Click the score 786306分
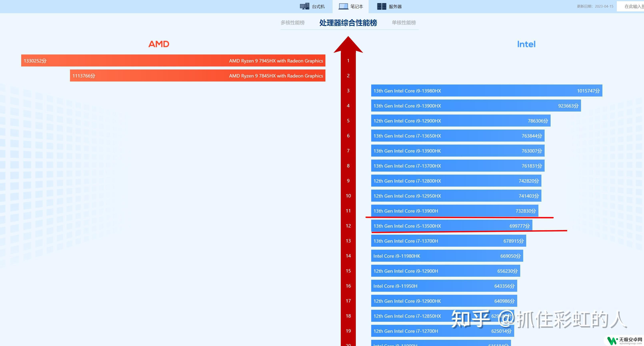 (x=538, y=121)
